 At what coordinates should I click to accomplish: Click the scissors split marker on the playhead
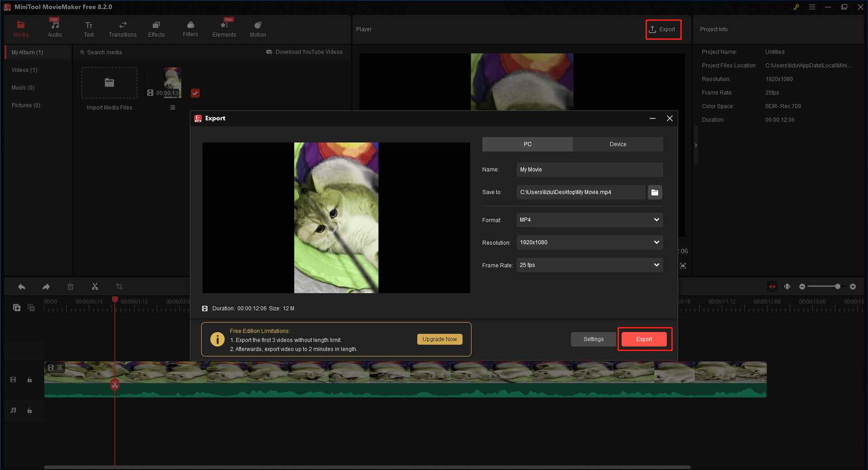coord(115,385)
